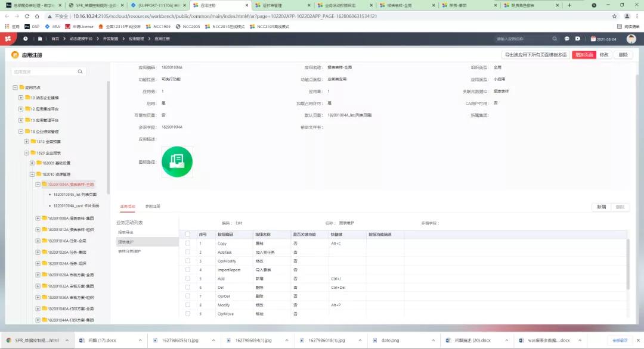The width and height of the screenshot is (644, 349).
Task: Click the green application icon image
Action: [177, 161]
